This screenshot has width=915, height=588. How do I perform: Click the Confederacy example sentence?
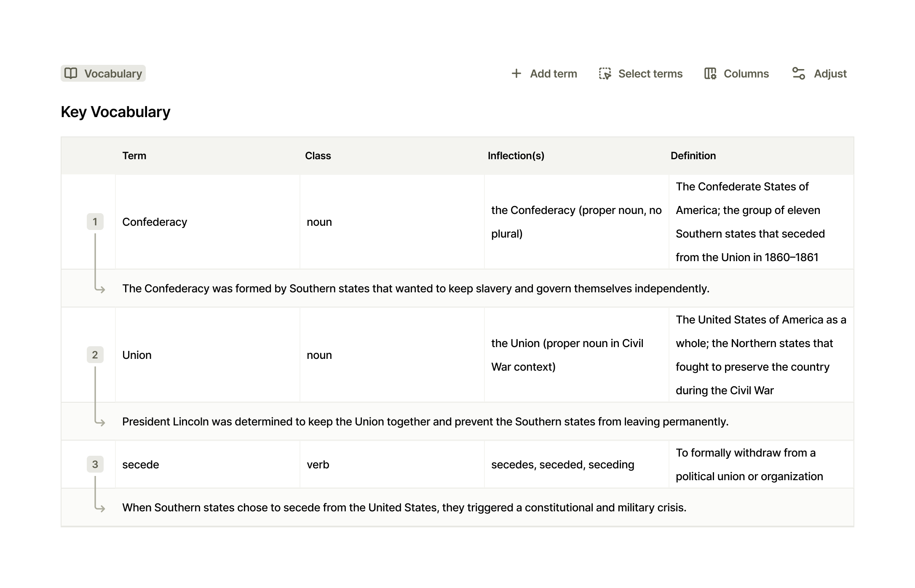click(x=416, y=289)
